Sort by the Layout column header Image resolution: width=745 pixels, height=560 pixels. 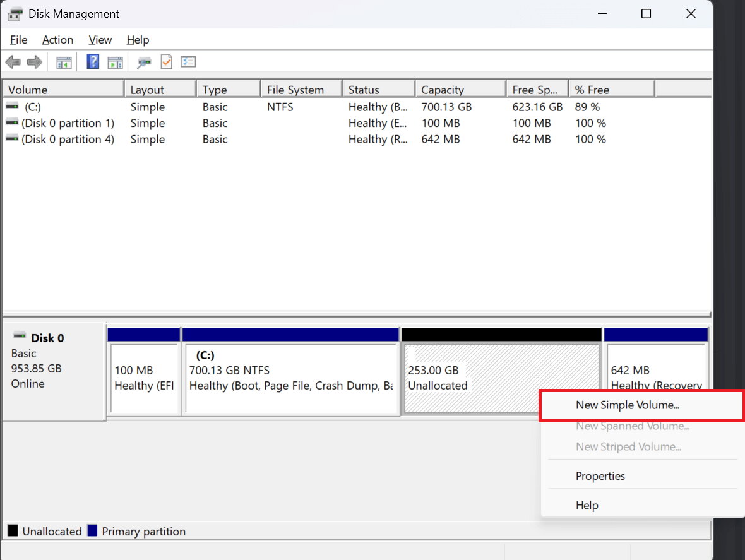pyautogui.click(x=160, y=89)
